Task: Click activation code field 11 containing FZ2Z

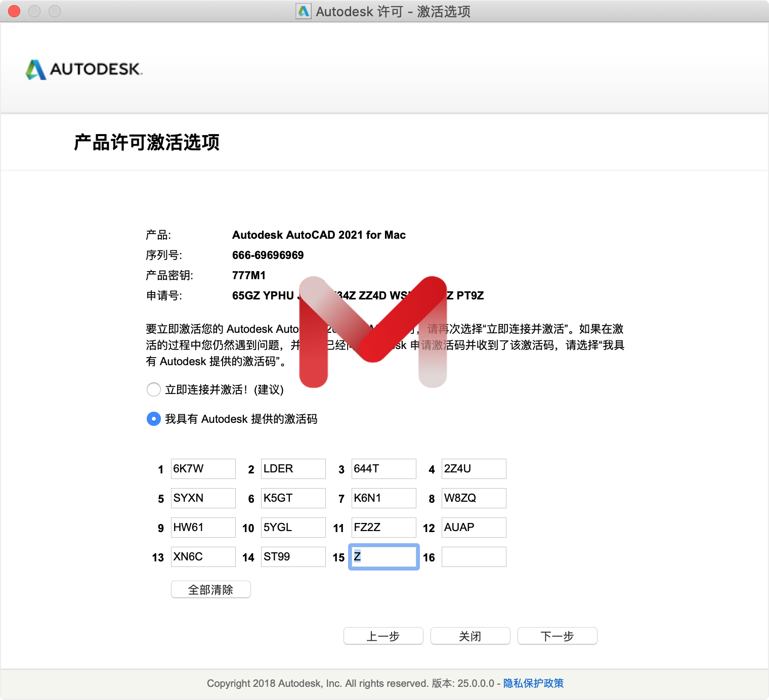Action: (x=384, y=528)
